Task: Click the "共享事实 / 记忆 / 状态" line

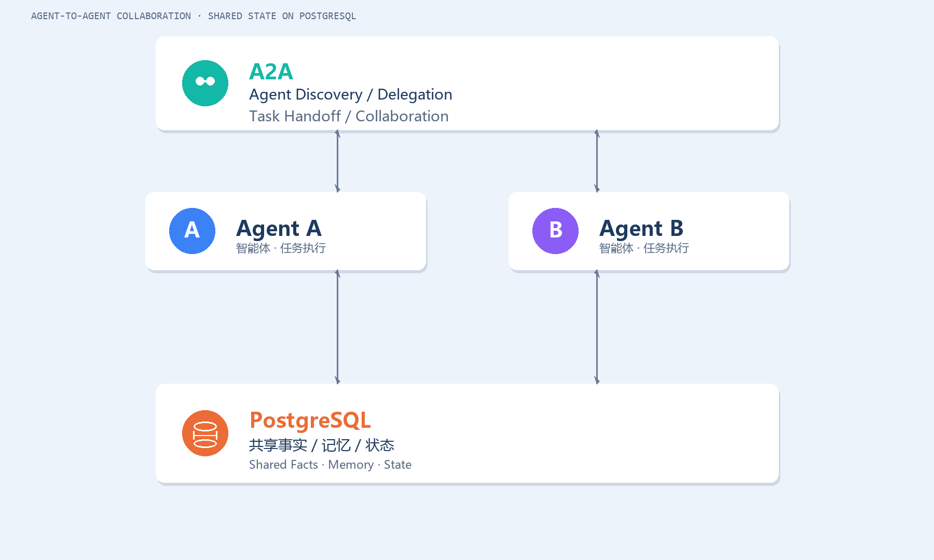Action: tap(322, 445)
